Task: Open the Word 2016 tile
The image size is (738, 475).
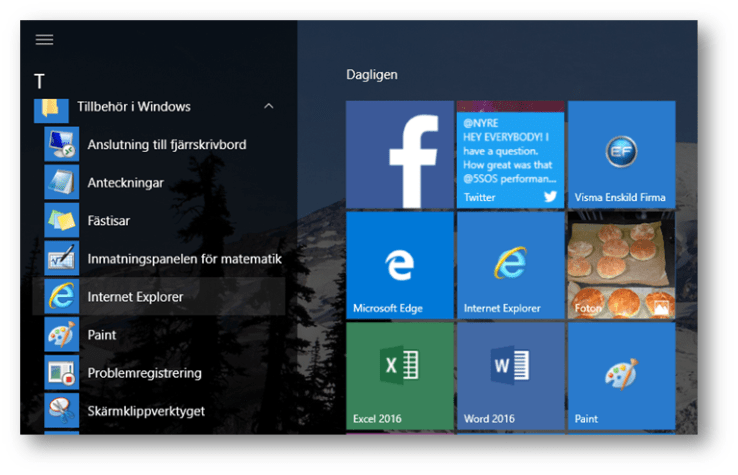Action: click(510, 376)
